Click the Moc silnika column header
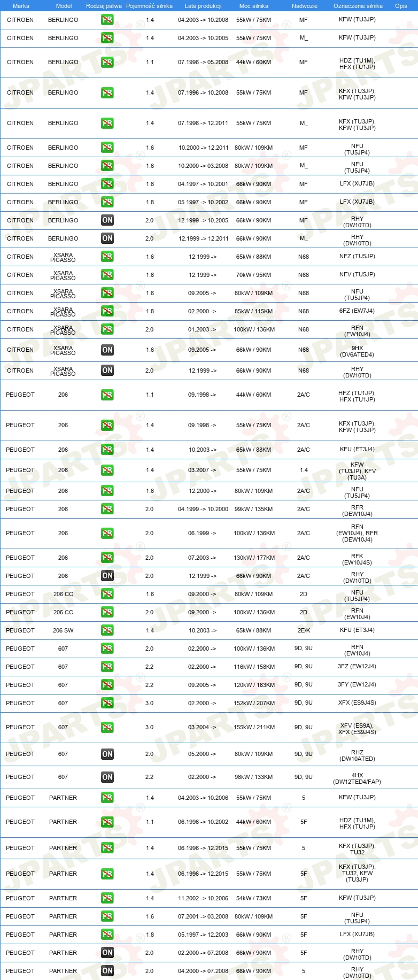 coord(254,6)
